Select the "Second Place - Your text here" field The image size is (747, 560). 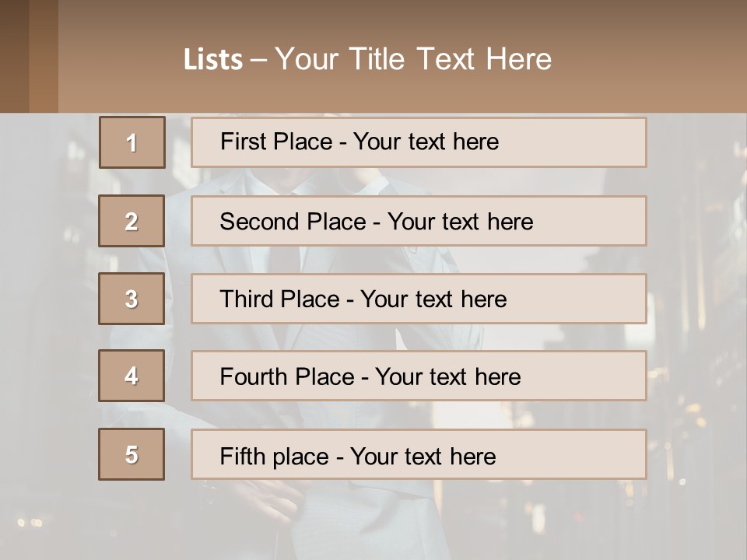(x=419, y=221)
